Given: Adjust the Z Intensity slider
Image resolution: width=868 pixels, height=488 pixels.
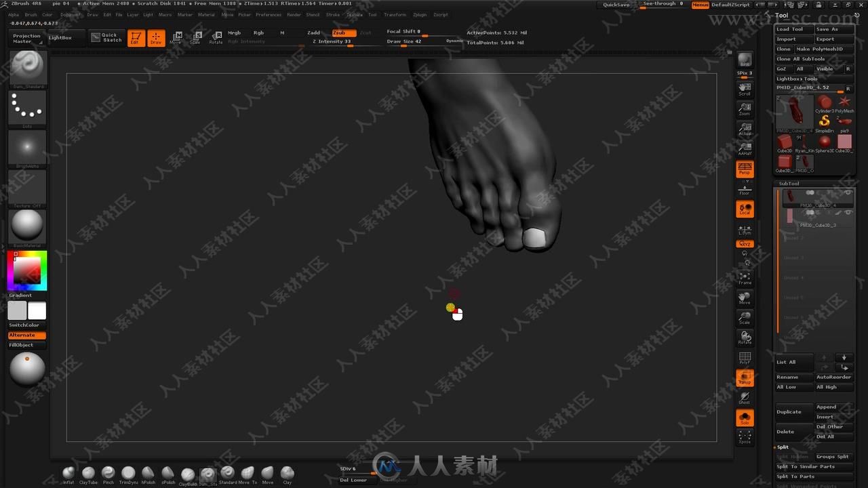Looking at the screenshot, I should [x=342, y=42].
